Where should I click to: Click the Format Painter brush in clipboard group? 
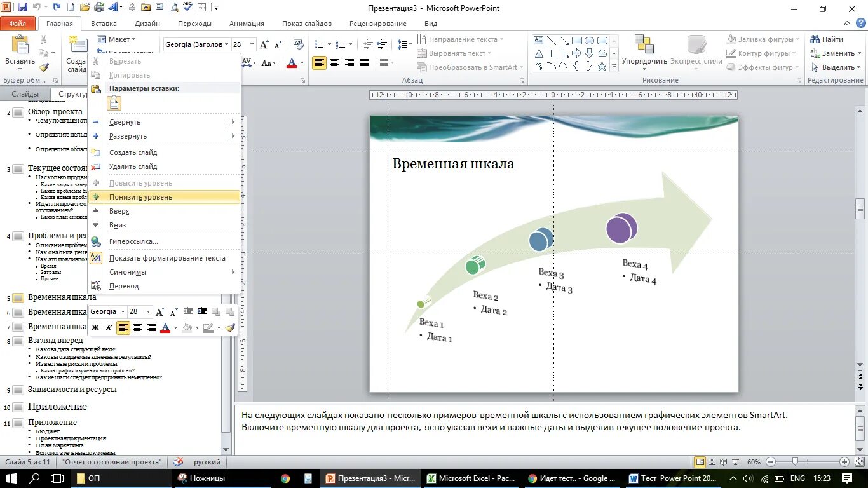(x=44, y=67)
